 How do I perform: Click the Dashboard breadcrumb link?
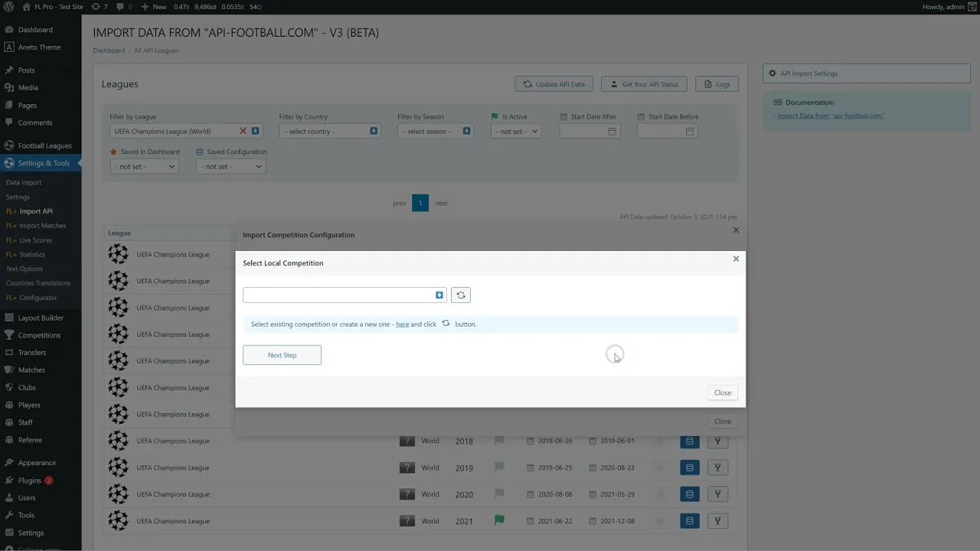(109, 51)
